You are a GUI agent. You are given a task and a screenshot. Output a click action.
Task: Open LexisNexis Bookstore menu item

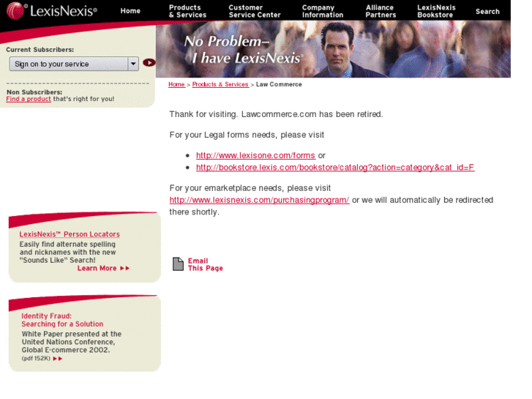tap(436, 11)
